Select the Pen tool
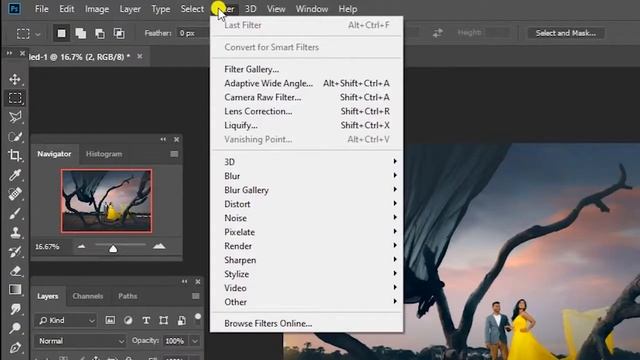The width and height of the screenshot is (640, 360). 15,347
